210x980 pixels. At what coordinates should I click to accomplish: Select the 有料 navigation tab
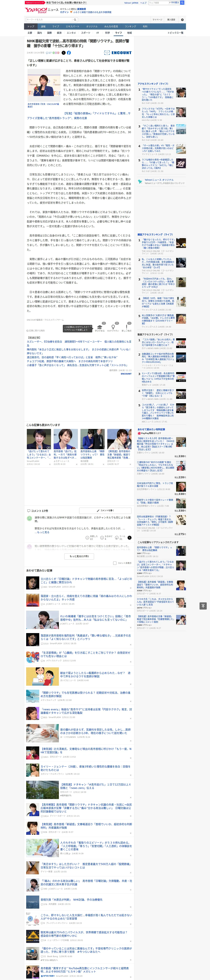145,27
